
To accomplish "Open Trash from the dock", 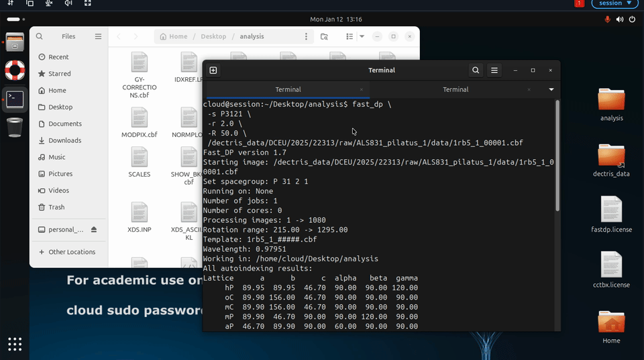I will (15, 127).
